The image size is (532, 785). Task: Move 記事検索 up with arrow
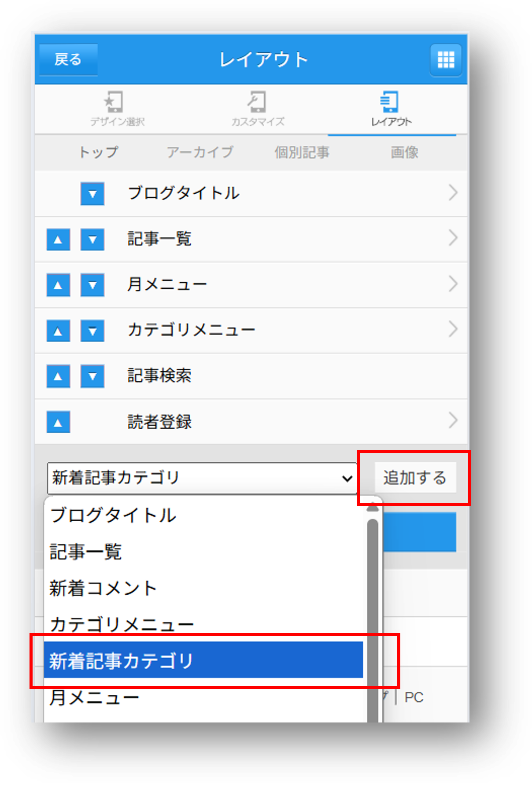(58, 376)
